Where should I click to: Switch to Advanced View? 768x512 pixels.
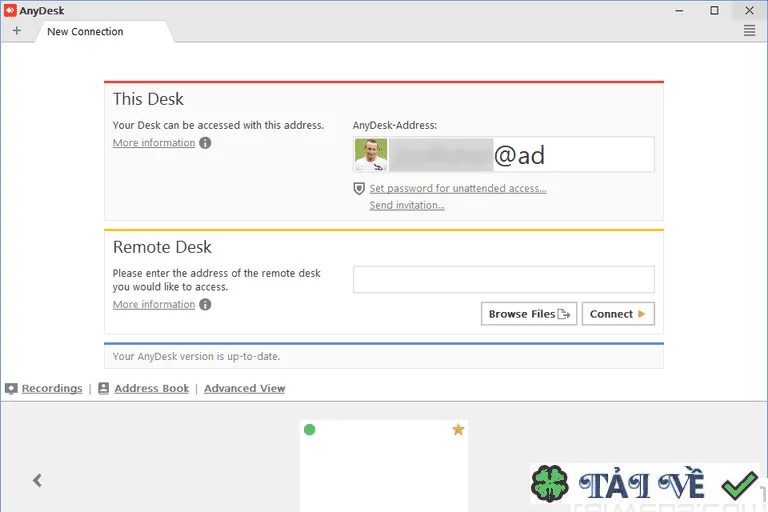(x=244, y=389)
